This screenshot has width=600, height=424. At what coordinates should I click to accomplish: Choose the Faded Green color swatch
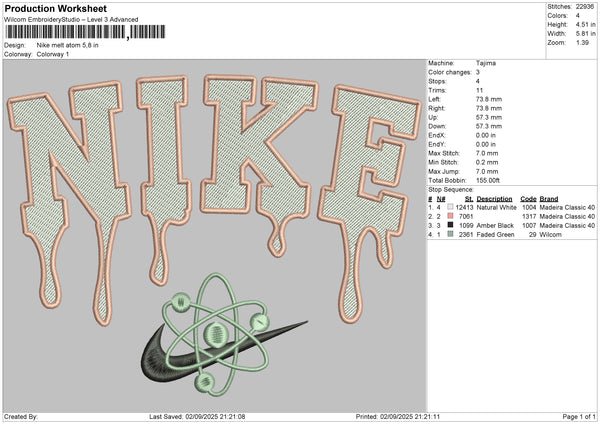450,234
